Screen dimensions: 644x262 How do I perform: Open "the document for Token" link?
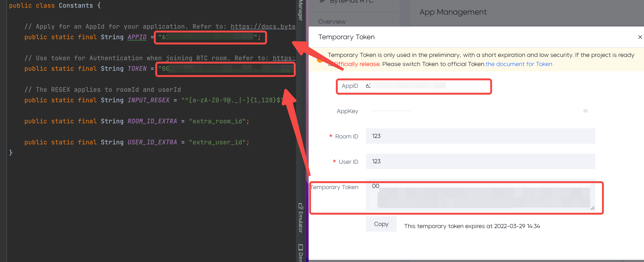tap(518, 64)
